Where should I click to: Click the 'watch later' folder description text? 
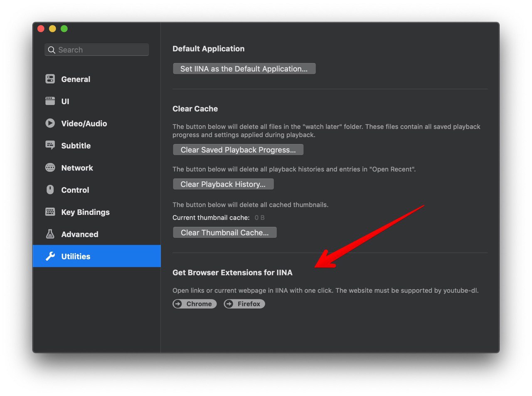tap(326, 131)
